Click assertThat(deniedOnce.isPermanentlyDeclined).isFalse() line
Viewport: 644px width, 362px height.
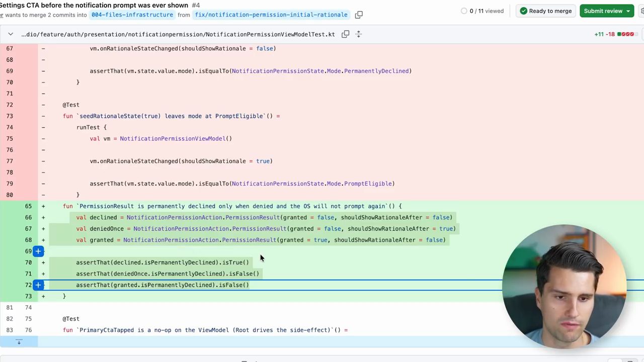[168, 274]
